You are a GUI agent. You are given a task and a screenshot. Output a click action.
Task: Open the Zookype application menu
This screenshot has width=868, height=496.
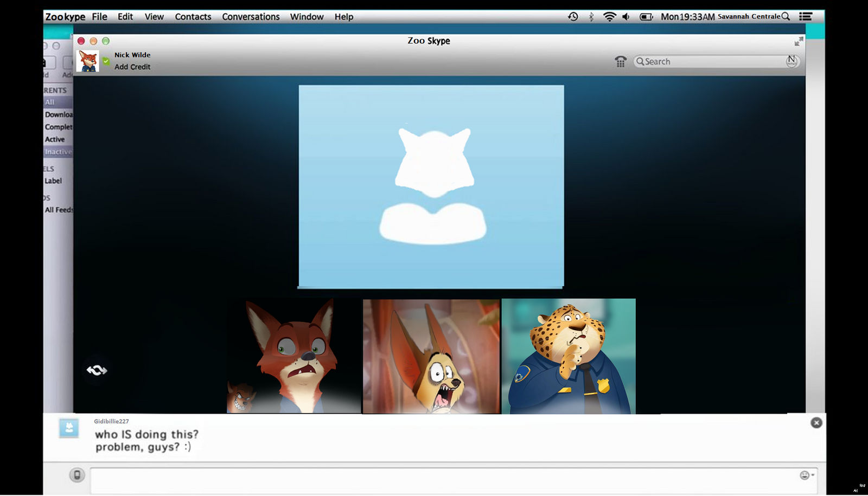(65, 17)
